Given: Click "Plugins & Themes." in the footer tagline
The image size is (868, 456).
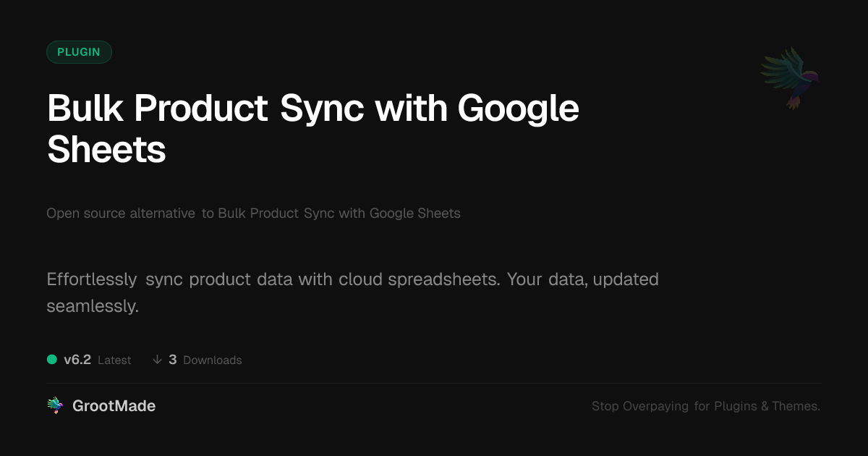Looking at the screenshot, I should 767,406.
